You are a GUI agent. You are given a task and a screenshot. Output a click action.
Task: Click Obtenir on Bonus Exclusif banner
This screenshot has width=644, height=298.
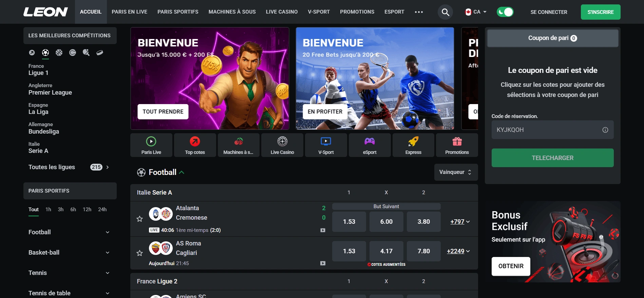pos(511,266)
